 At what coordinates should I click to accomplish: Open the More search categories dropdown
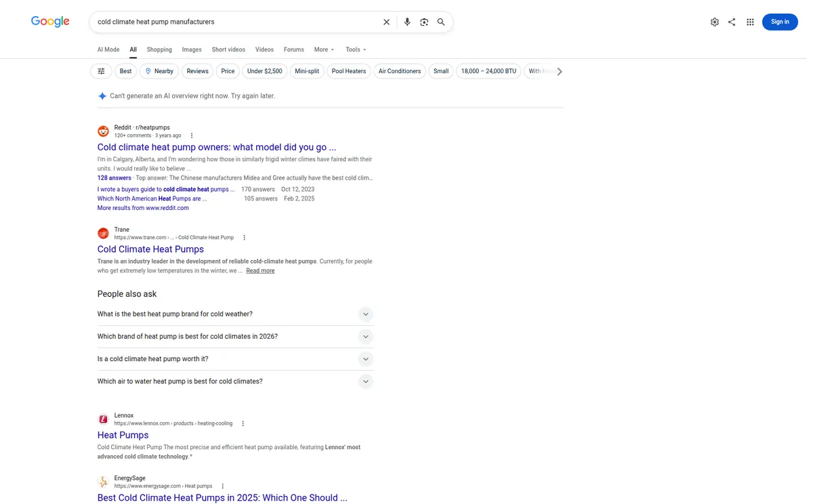[x=324, y=49]
